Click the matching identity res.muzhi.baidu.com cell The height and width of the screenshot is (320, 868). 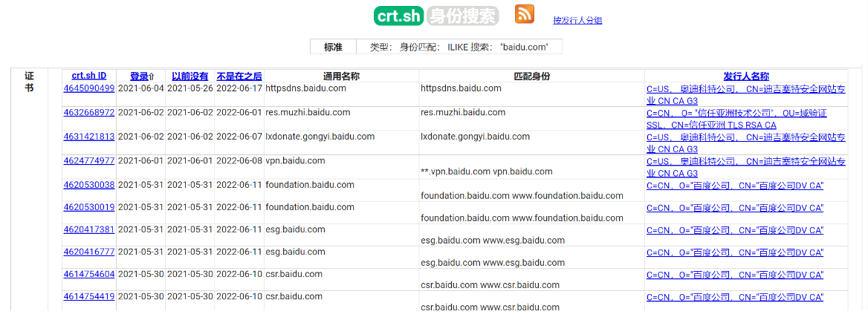[463, 112]
